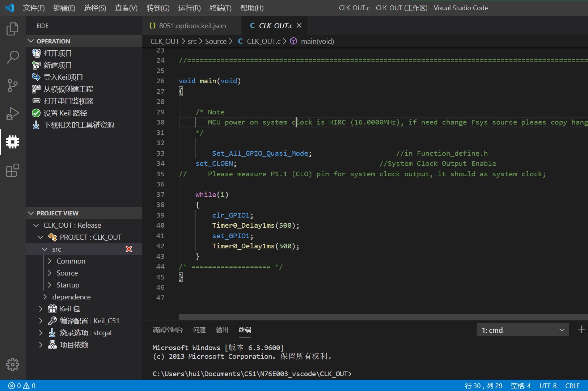Open the 选择(S) menu
The image size is (588, 391).
coord(95,8)
